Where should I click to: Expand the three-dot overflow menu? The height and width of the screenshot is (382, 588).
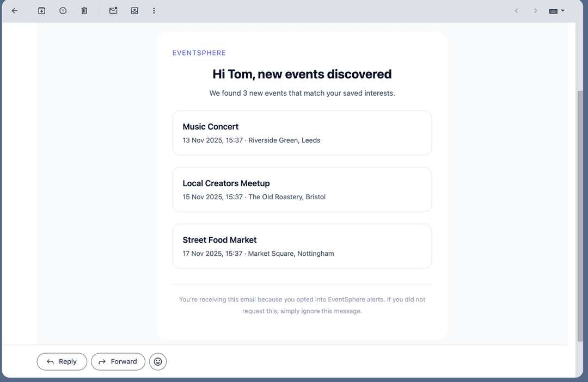coord(154,10)
